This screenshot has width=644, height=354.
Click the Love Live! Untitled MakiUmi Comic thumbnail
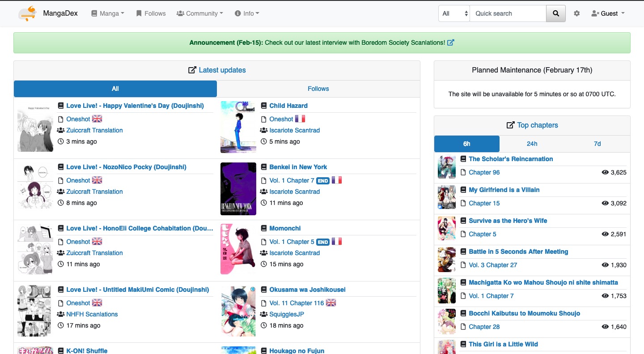click(35, 311)
